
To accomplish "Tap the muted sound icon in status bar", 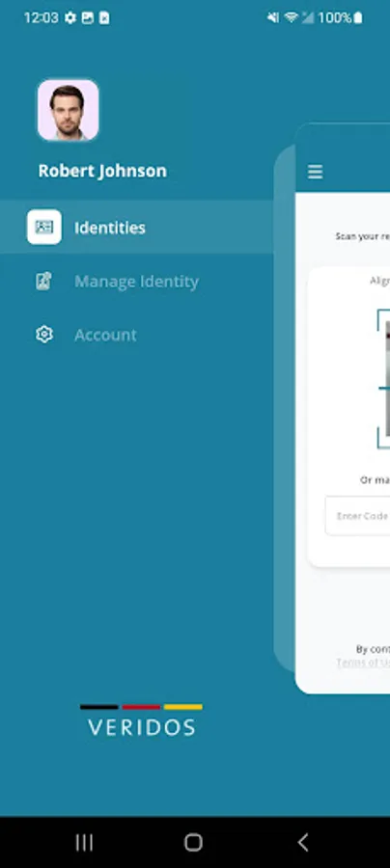I will click(x=273, y=17).
